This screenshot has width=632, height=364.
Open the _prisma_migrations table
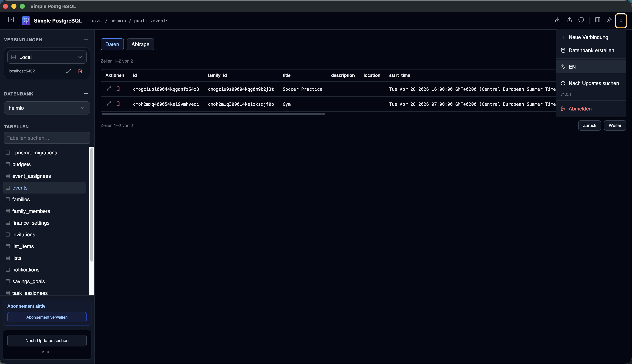[44, 153]
